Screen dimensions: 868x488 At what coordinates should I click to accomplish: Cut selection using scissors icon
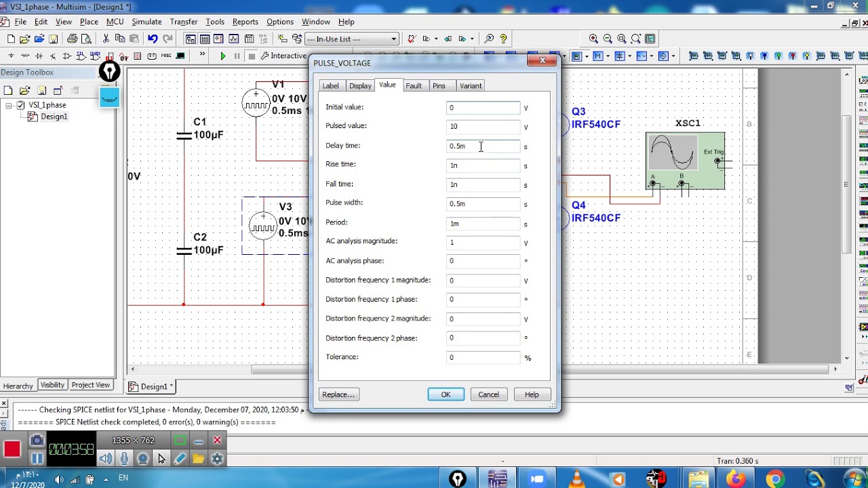(105, 39)
